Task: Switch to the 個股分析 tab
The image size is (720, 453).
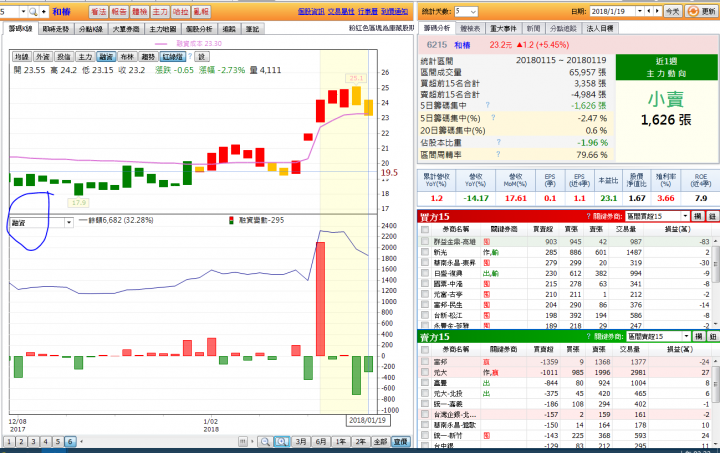Action: 199,29
